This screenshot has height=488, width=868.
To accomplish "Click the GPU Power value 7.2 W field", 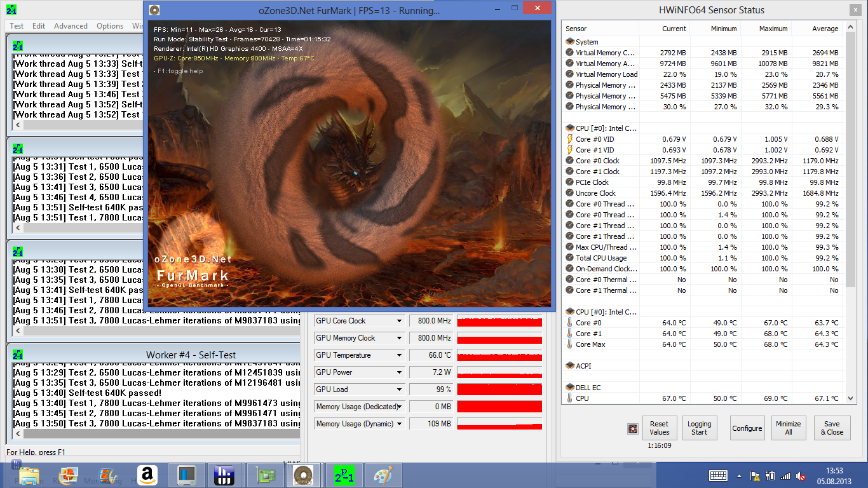I will click(x=431, y=372).
